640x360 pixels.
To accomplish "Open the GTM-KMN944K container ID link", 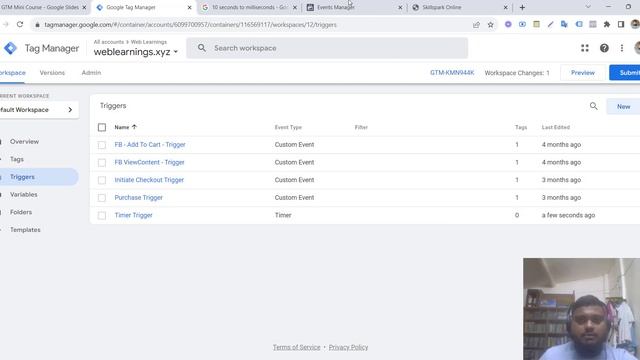I will (452, 73).
